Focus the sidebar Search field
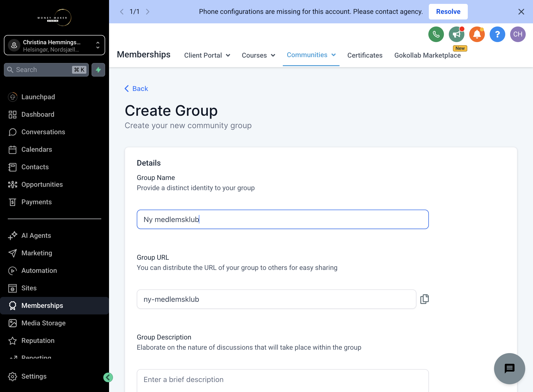The image size is (533, 392). (x=46, y=70)
